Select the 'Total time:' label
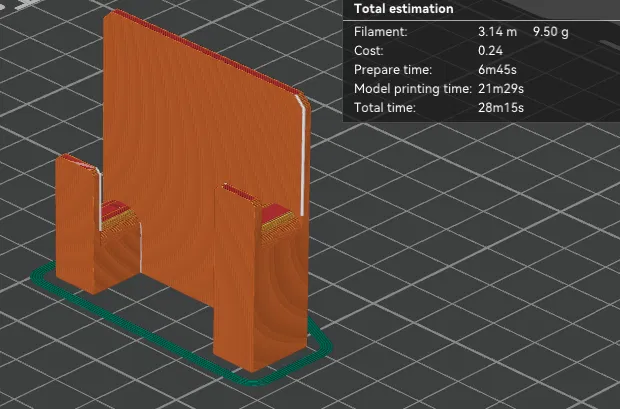The width and height of the screenshot is (620, 409). point(385,108)
